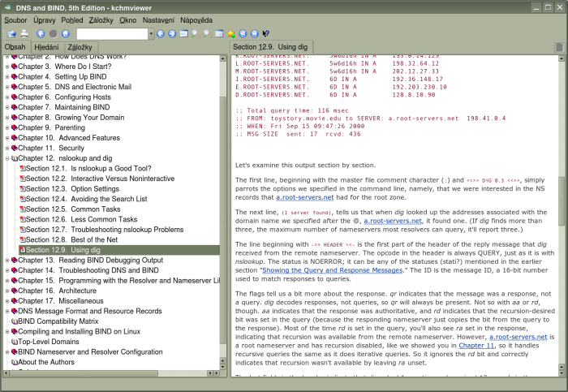Expand Chapter 14 Troubleshooting DNS and BIND
The width and height of the screenshot is (568, 392).
pos(7,270)
